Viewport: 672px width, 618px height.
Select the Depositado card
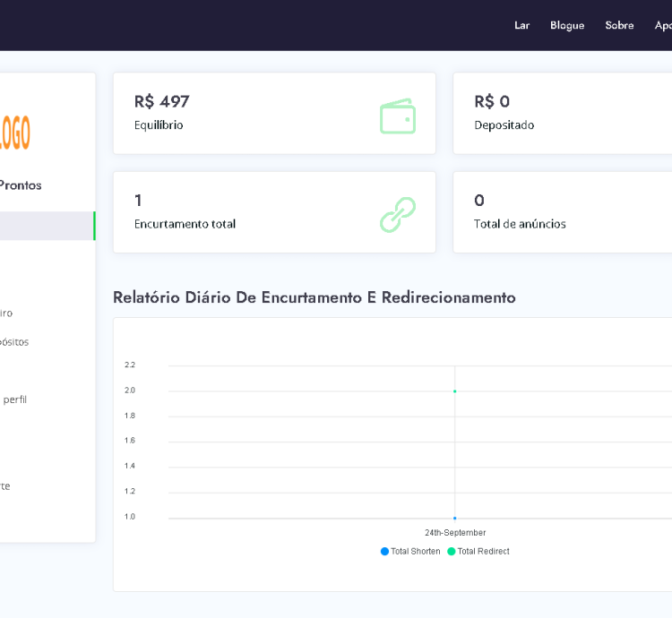click(x=563, y=114)
